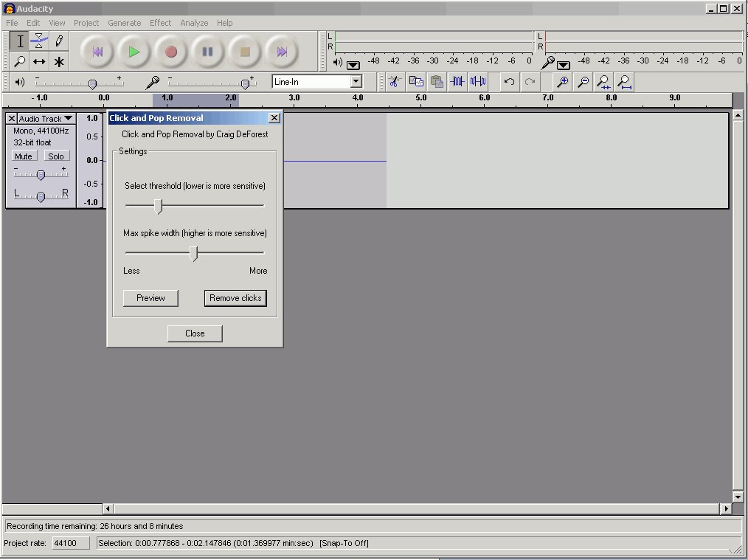Screen dimensions: 748x560
Task: Click the Mono, 44100Hz track info
Action: coord(41,131)
